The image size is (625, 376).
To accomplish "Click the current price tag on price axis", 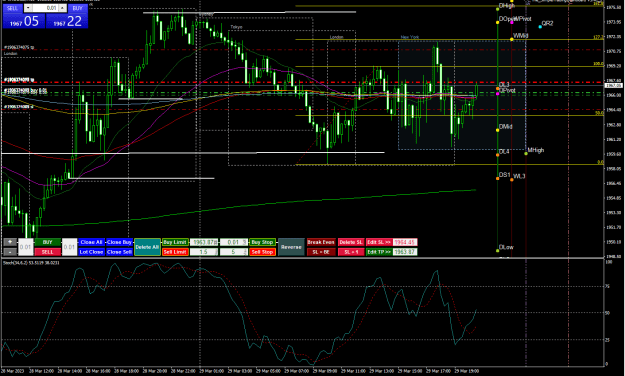I will (x=613, y=85).
